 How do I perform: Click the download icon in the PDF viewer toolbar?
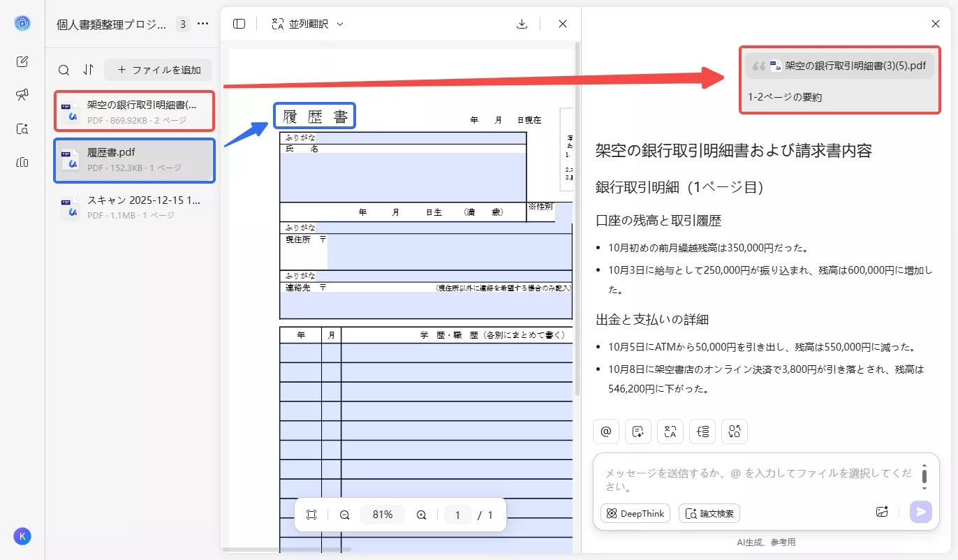[x=521, y=23]
